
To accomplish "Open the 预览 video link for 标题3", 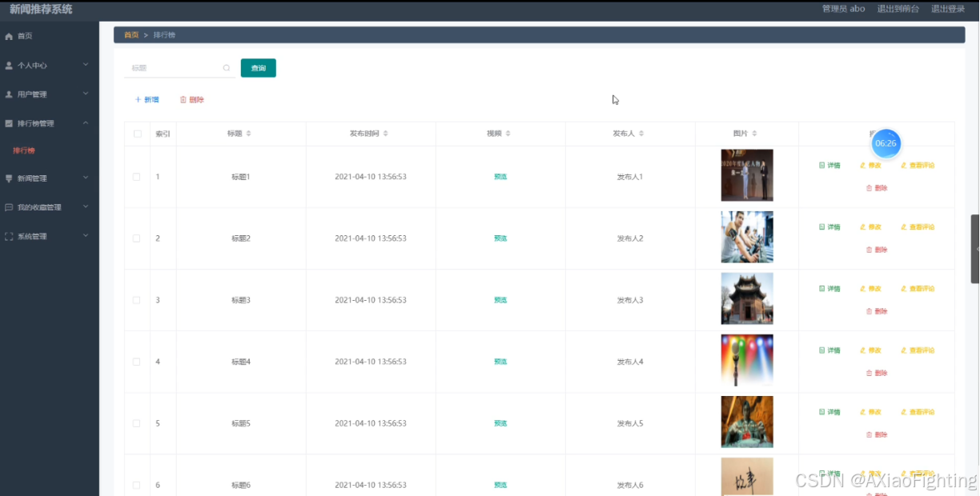I will tap(500, 300).
